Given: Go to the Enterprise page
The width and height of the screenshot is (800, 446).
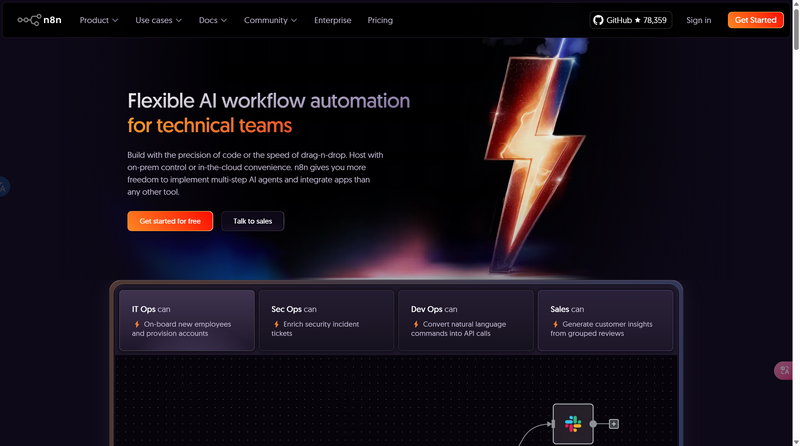Looking at the screenshot, I should 333,20.
